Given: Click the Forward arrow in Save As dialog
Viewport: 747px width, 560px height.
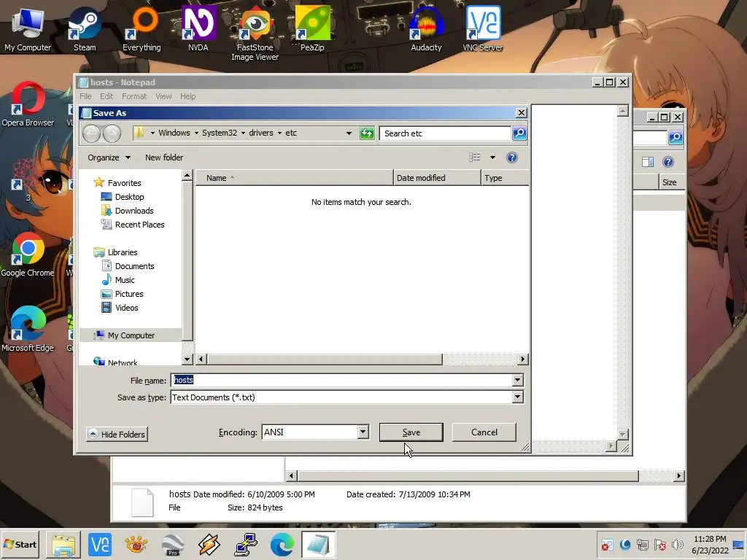Looking at the screenshot, I should coord(112,133).
